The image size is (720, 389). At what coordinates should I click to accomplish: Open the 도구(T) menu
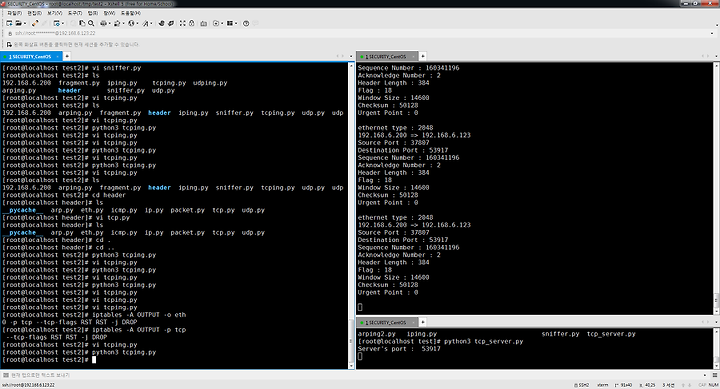pos(75,13)
